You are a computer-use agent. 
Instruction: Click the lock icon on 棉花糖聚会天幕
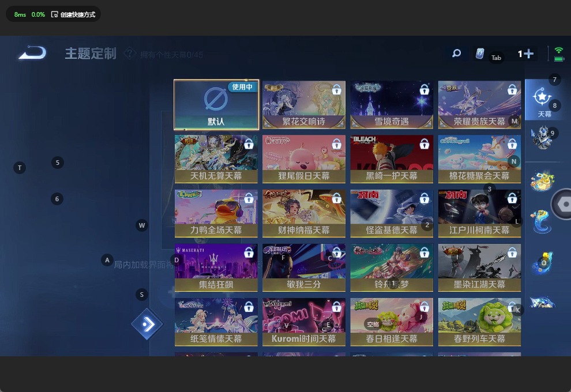(x=512, y=144)
